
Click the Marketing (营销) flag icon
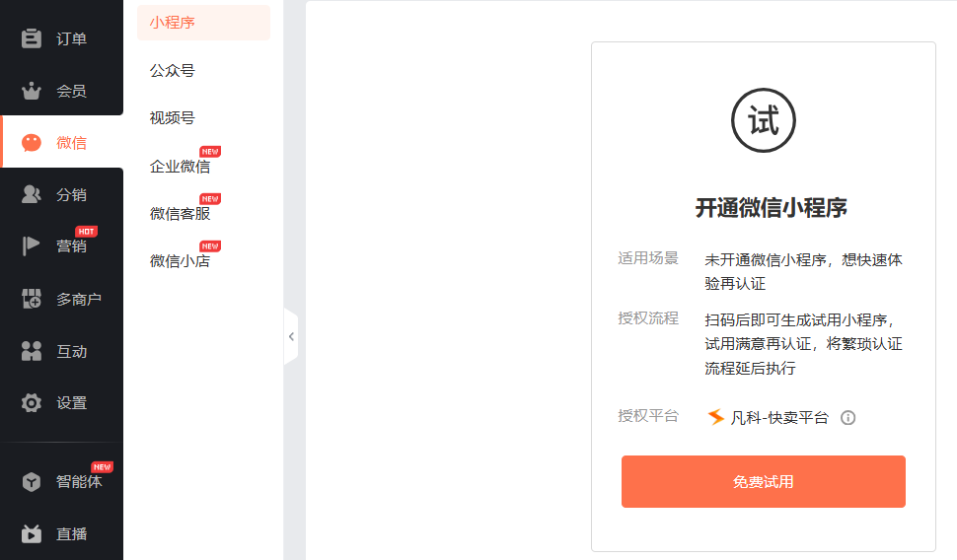(x=32, y=246)
